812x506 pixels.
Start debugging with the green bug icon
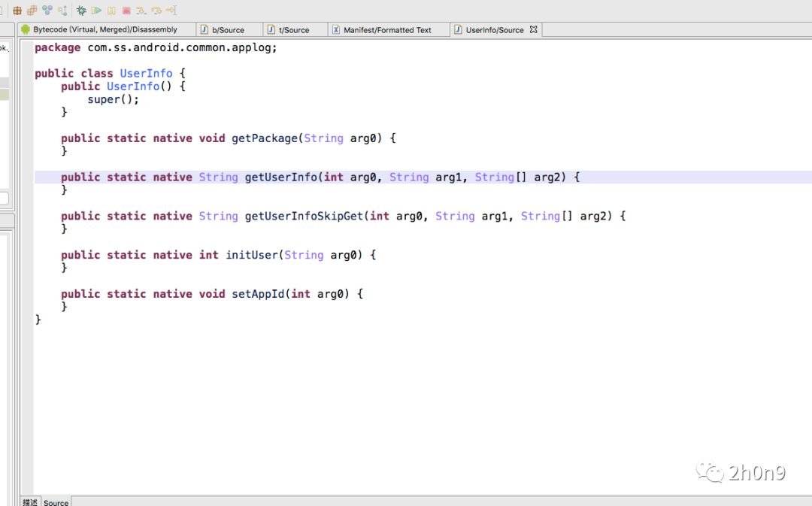81,11
